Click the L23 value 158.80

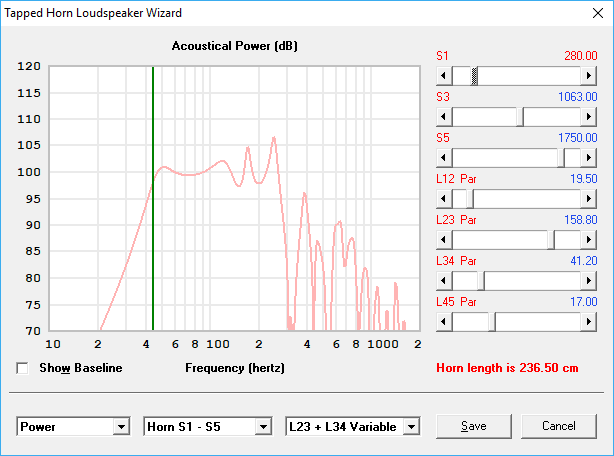[581, 220]
